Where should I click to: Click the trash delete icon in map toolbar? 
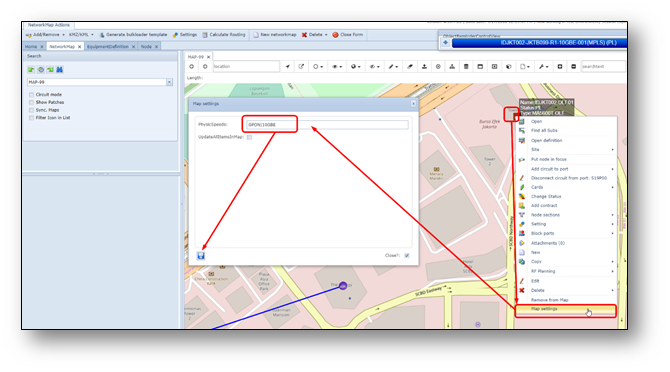pyautogui.click(x=466, y=67)
